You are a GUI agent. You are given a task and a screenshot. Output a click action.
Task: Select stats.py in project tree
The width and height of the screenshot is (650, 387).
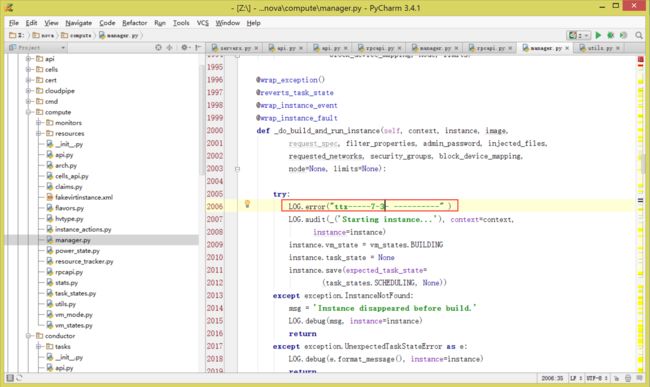click(66, 283)
